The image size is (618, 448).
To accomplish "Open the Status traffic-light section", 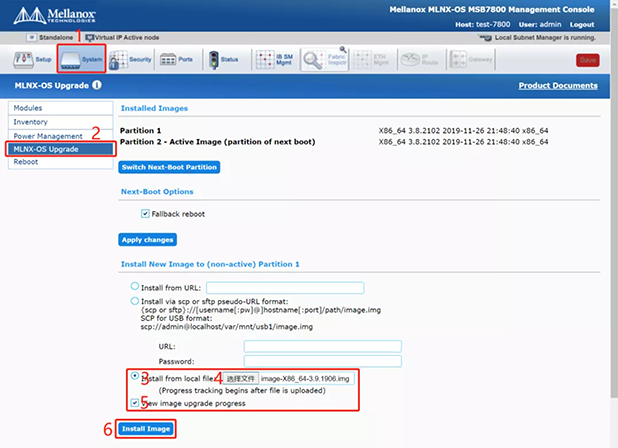I will pos(223,59).
